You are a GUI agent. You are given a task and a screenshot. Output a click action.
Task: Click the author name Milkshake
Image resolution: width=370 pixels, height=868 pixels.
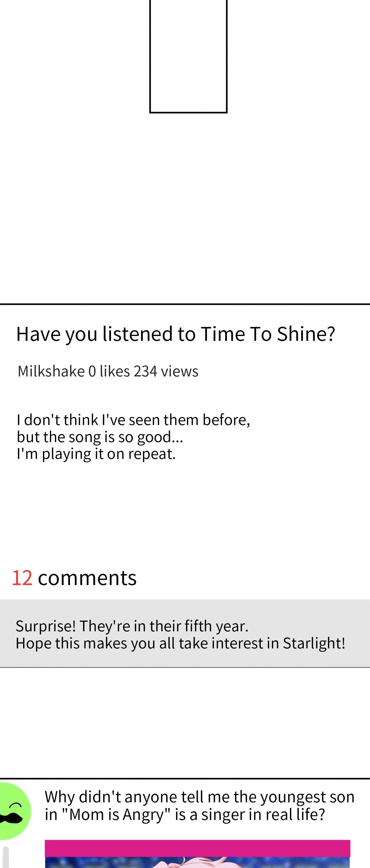[51, 371]
